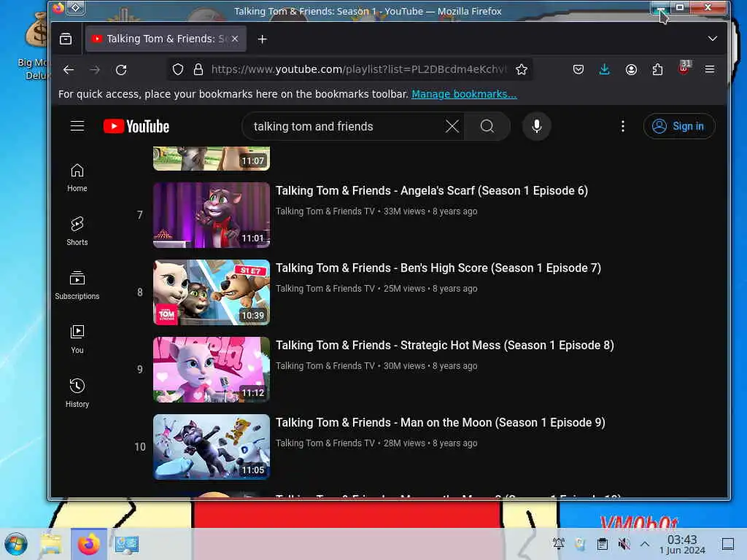Open the Windows Start menu orb
This screenshot has width=747, height=560.
16,544
